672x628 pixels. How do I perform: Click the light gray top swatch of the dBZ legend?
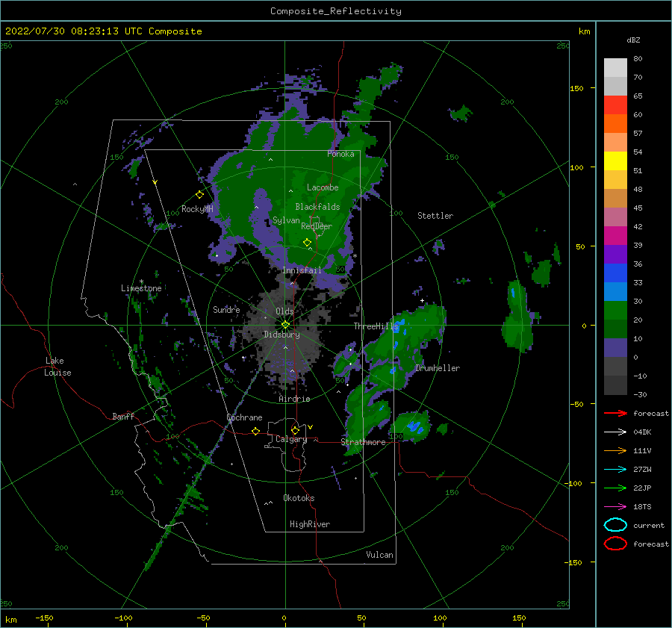[615, 67]
